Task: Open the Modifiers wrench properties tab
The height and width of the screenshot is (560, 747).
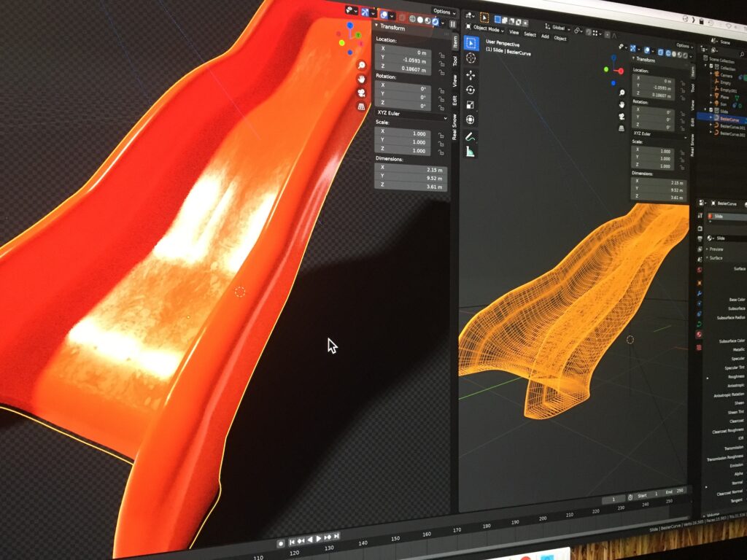Action: [x=699, y=293]
